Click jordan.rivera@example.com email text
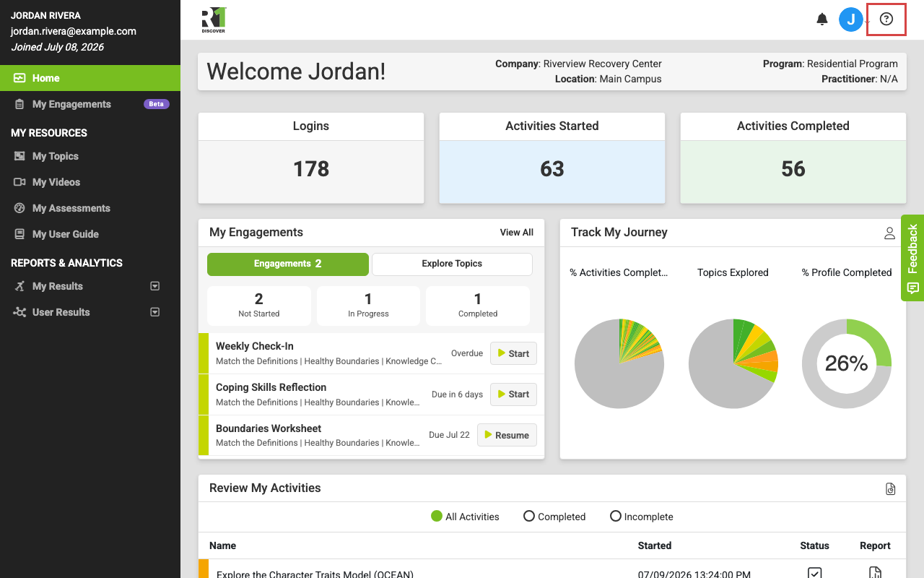 pyautogui.click(x=73, y=31)
